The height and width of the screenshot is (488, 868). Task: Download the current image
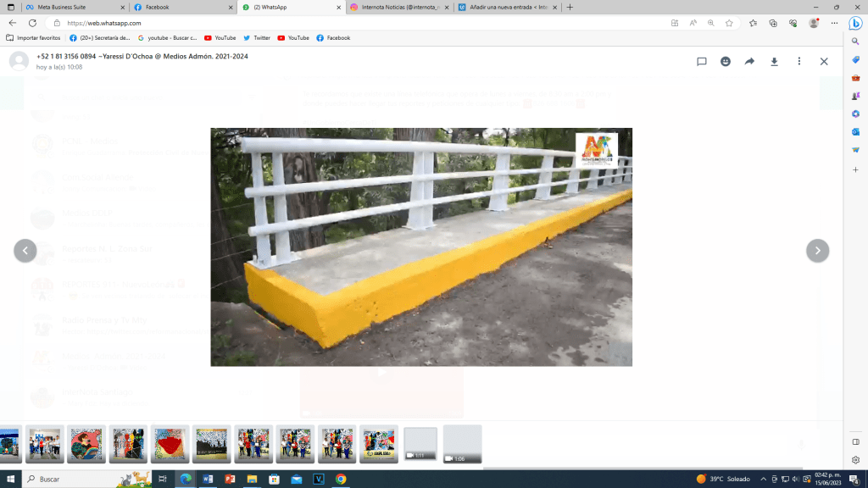pos(774,62)
